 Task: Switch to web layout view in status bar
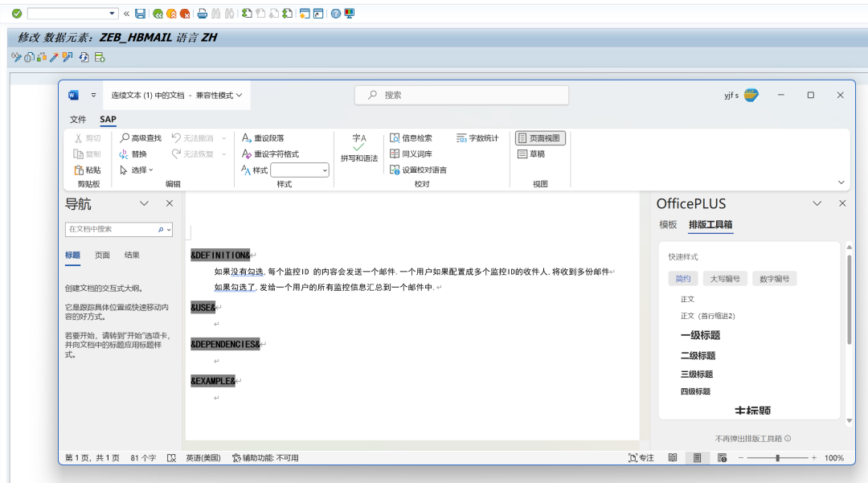[x=722, y=458]
